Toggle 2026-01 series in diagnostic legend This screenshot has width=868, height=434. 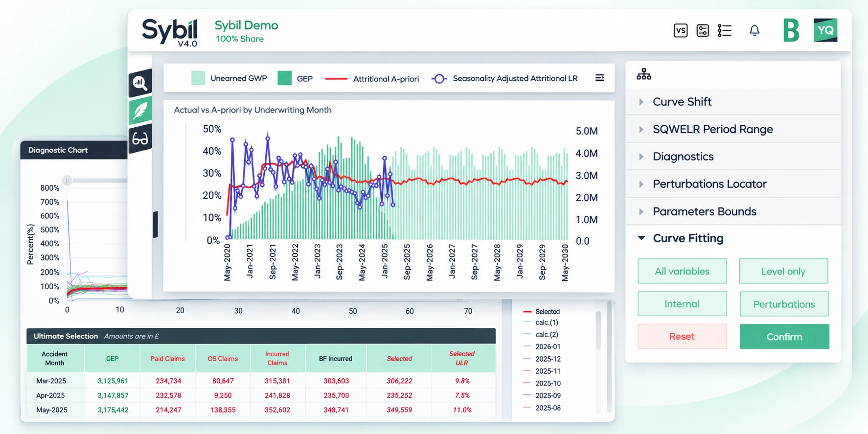click(541, 346)
